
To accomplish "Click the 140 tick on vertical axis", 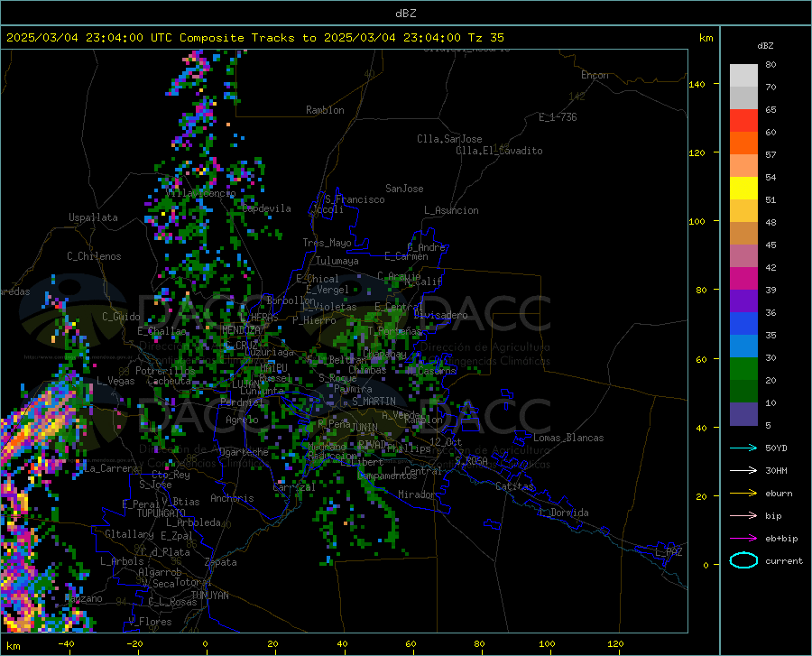I will coord(697,84).
